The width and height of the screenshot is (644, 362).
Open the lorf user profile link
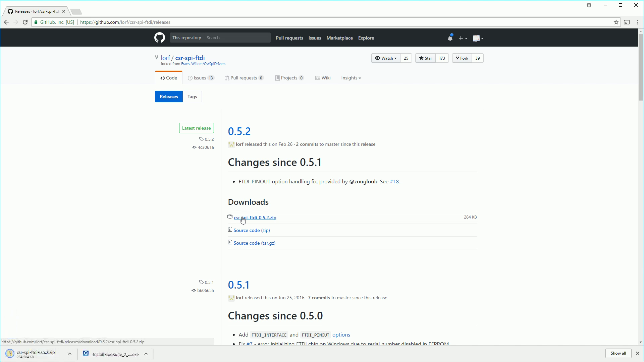click(x=165, y=58)
